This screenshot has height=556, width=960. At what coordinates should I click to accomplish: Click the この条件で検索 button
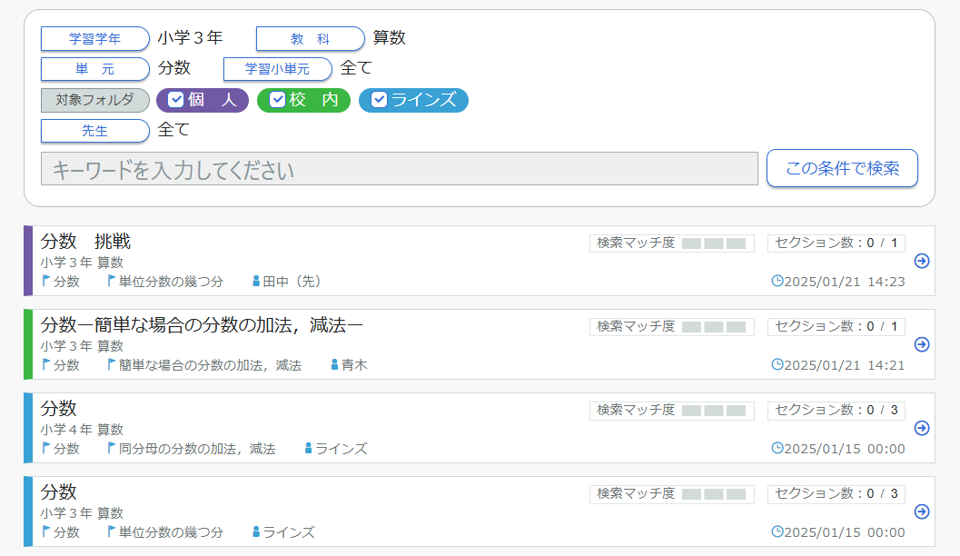pos(842,168)
